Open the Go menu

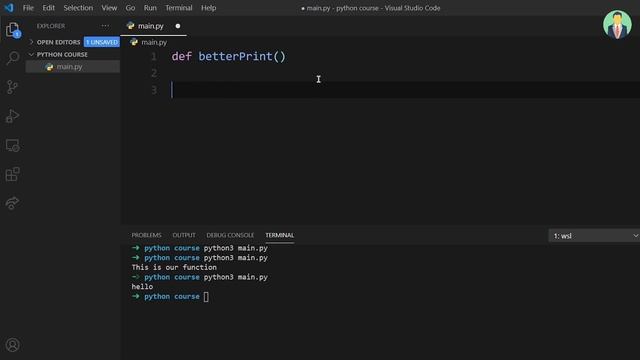click(130, 8)
